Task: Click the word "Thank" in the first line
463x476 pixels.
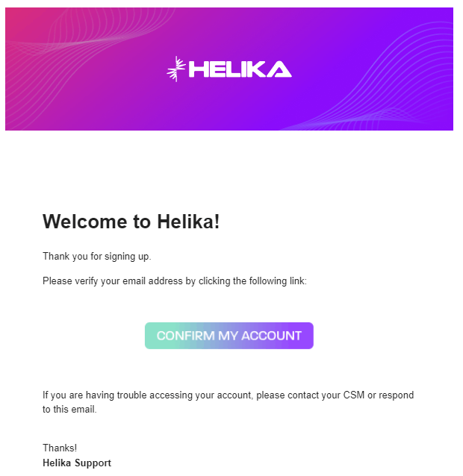Action: (x=55, y=257)
